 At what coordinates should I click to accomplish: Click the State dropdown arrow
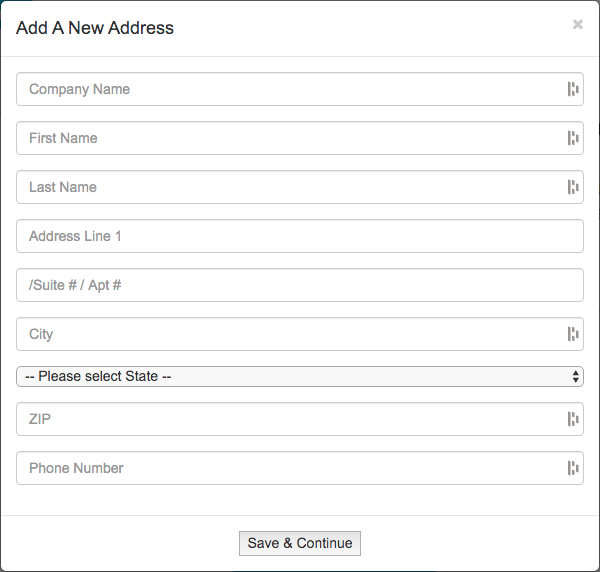575,376
